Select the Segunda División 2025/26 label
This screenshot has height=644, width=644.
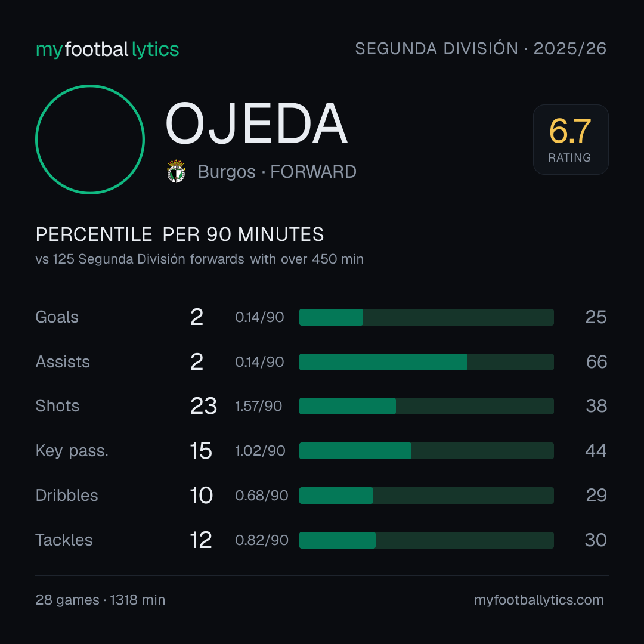pos(481,48)
